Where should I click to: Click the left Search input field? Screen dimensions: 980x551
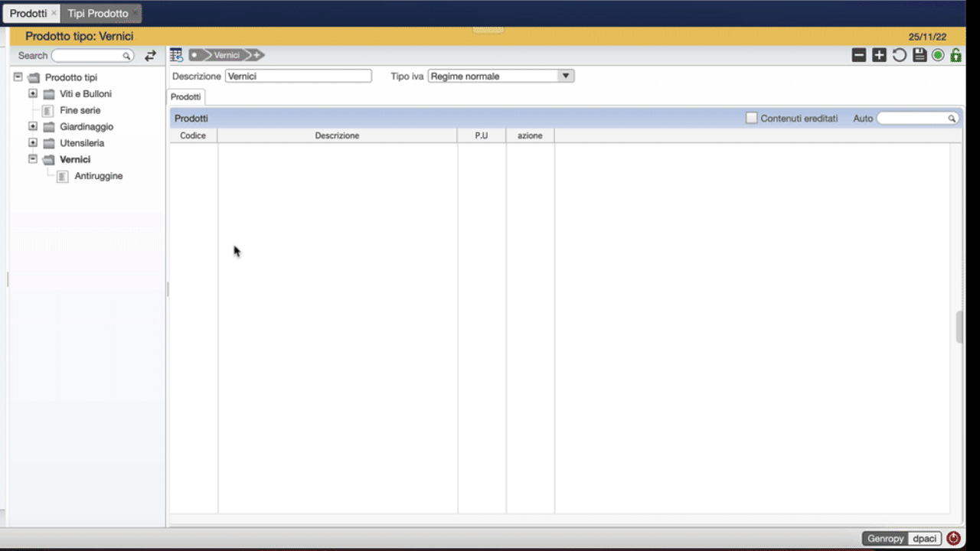point(92,56)
